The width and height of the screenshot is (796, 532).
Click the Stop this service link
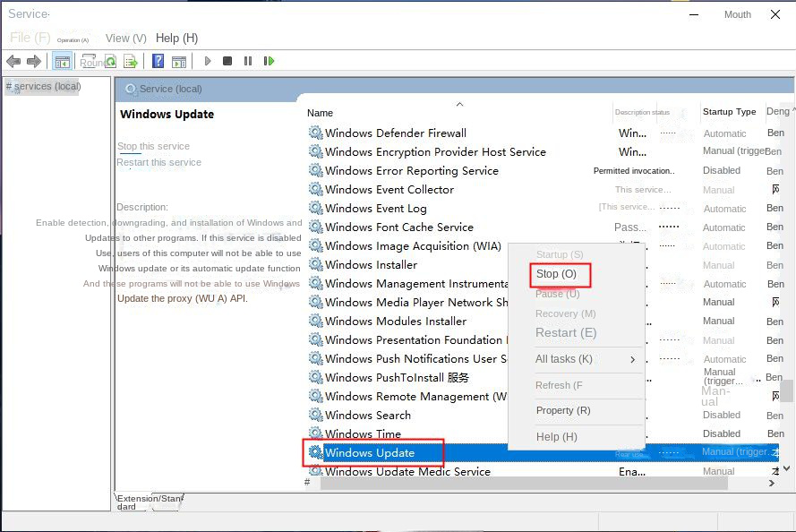[x=152, y=145]
